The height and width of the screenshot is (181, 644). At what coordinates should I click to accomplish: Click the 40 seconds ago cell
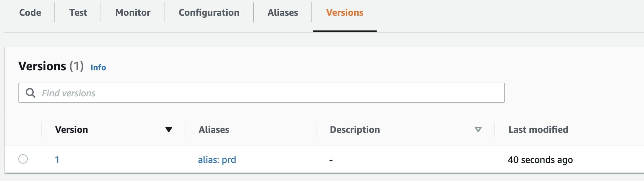[540, 160]
